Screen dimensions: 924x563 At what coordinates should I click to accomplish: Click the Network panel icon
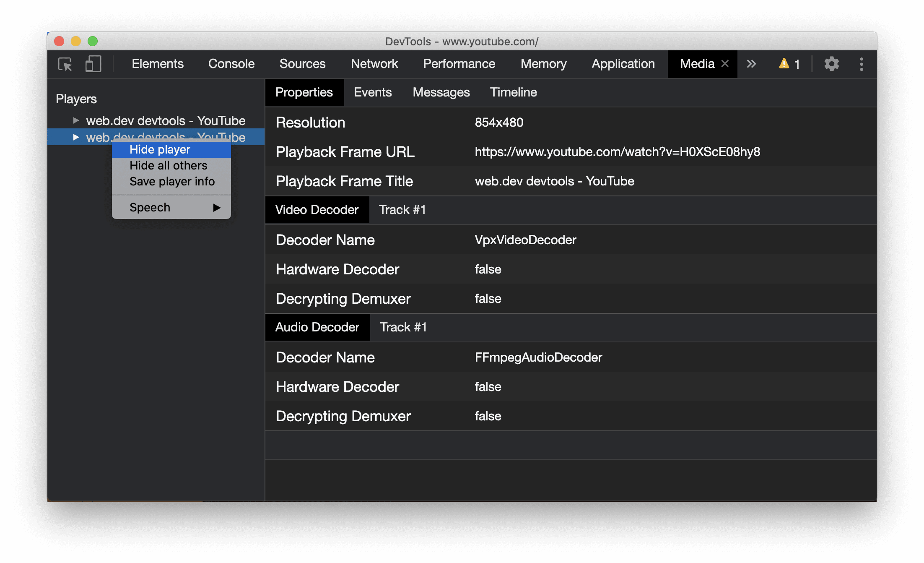[374, 63]
